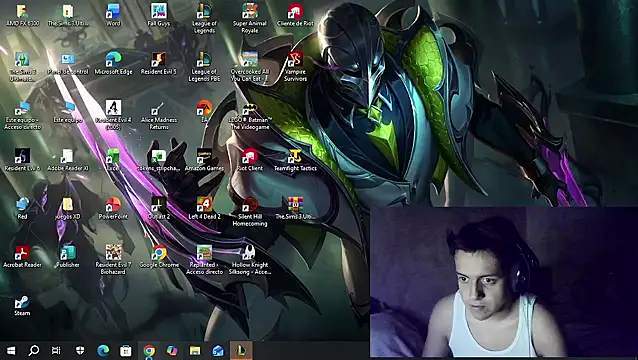The image size is (638, 360).
Task: Launch Word from the desktop
Action: [x=113, y=15]
